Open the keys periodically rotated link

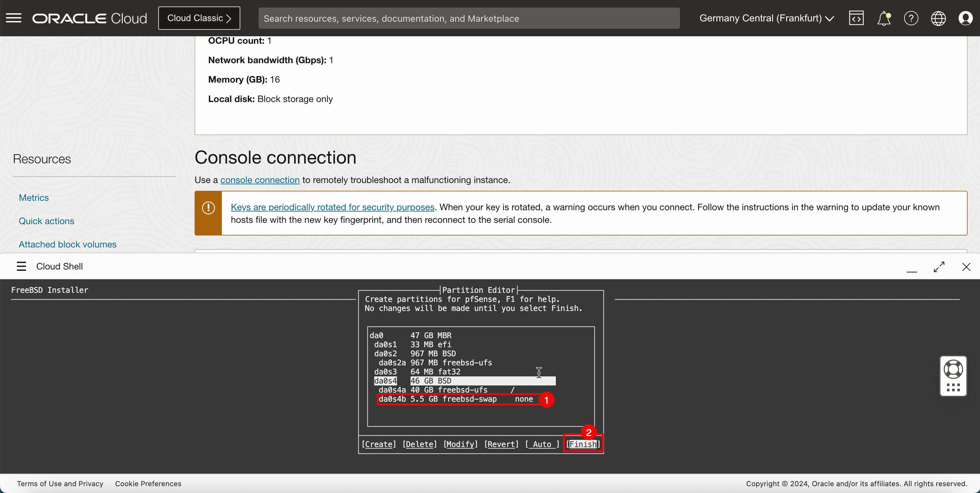332,207
